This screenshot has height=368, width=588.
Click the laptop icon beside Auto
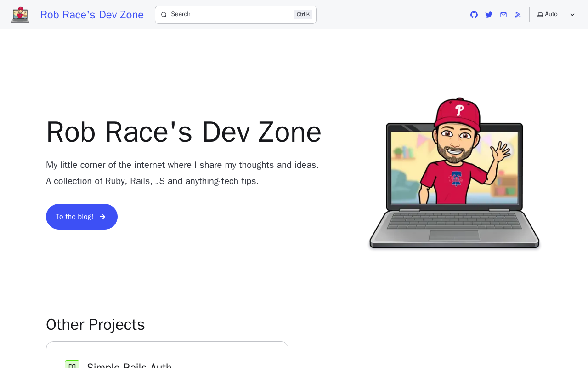tap(540, 15)
